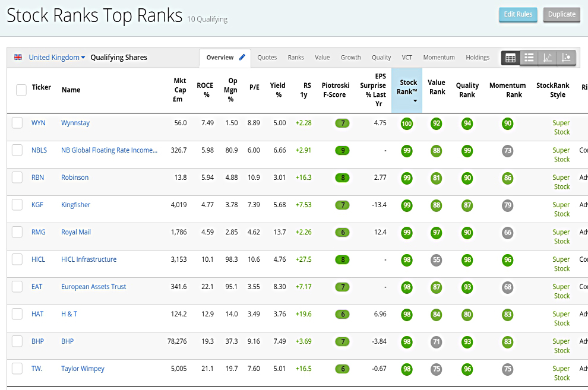Click NBLS Momentum Rank 73 badge
Image resolution: width=588 pixels, height=390 pixels.
point(507,151)
